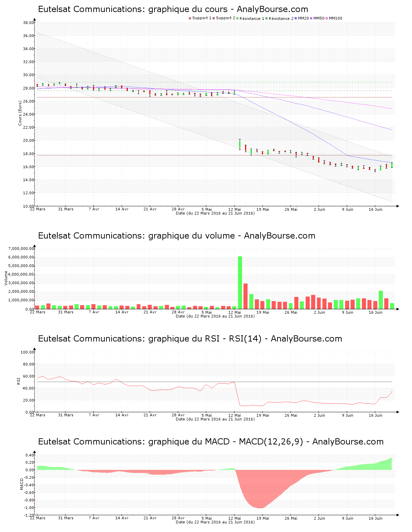Click the date range caption under price chart

pos(215,213)
